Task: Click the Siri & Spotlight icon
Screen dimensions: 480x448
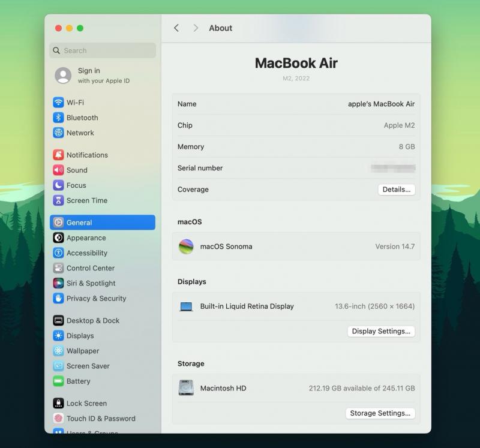Action: click(58, 283)
